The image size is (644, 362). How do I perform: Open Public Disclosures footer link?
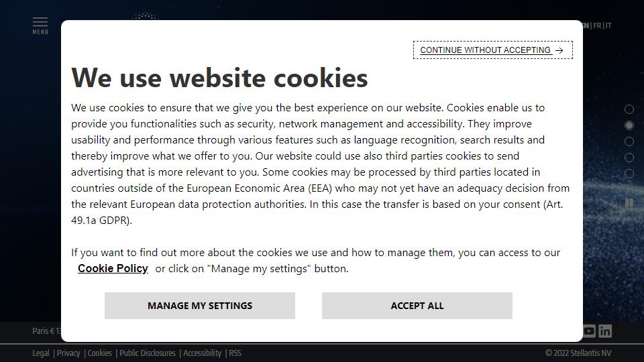coord(148,353)
